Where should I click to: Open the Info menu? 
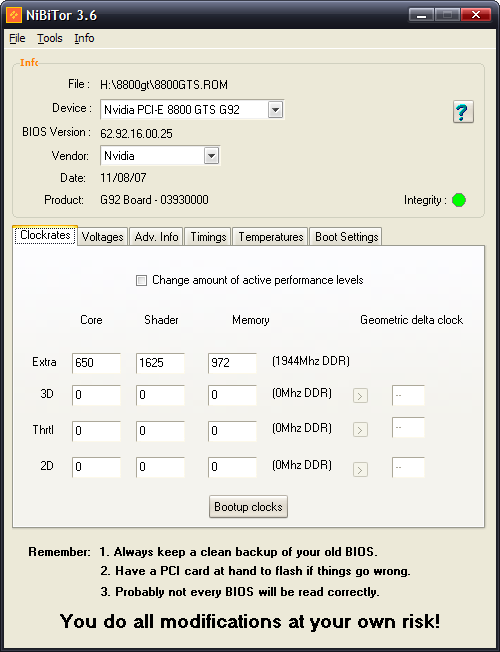click(x=84, y=38)
